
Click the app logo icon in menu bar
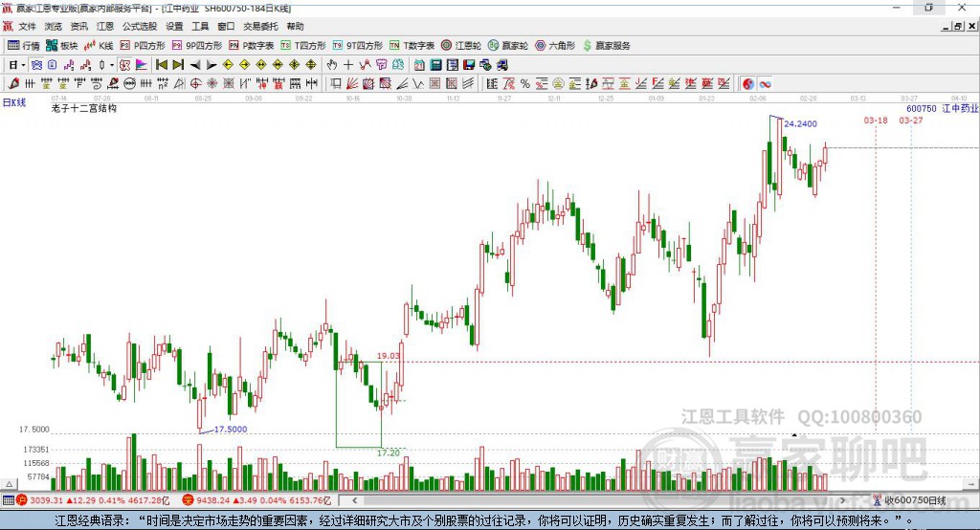(x=8, y=26)
